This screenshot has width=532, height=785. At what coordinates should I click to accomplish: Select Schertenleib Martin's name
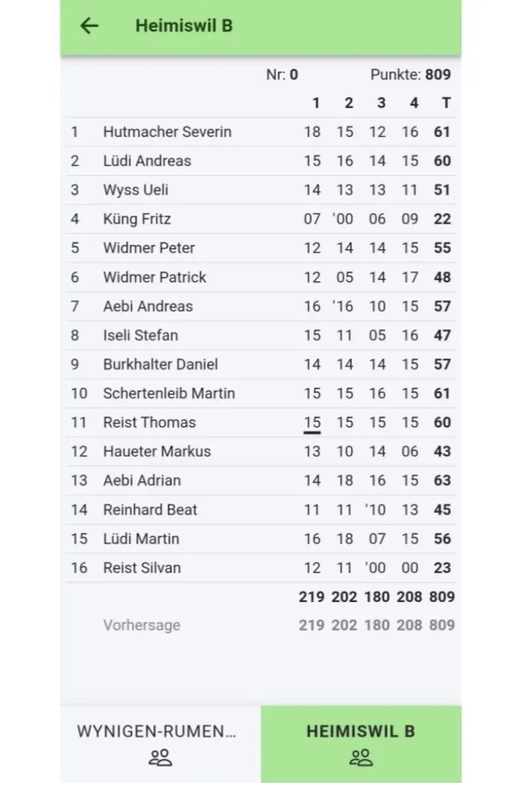click(x=169, y=394)
